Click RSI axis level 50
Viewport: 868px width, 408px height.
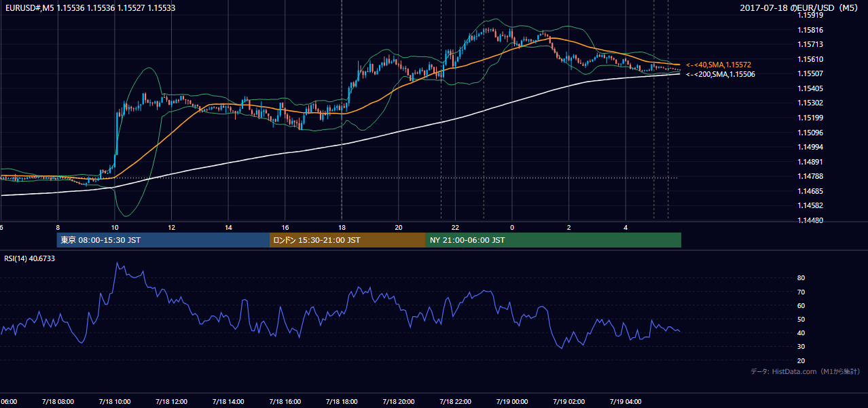pos(801,319)
